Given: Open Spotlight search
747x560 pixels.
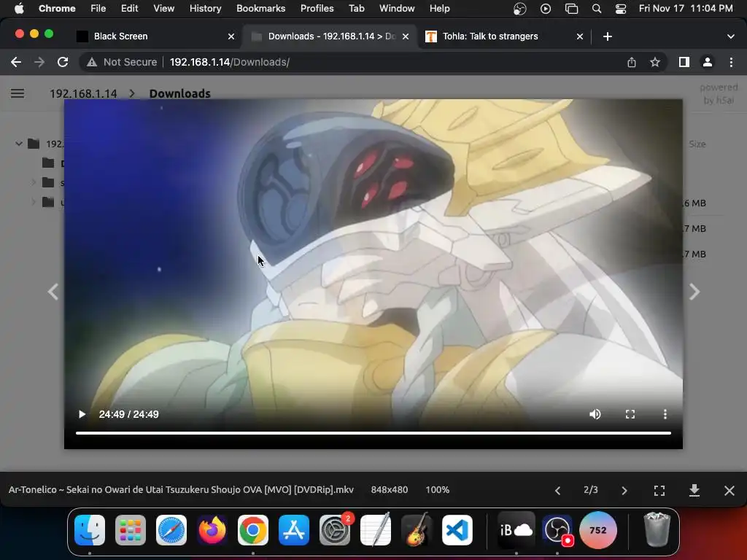Looking at the screenshot, I should coord(597,8).
